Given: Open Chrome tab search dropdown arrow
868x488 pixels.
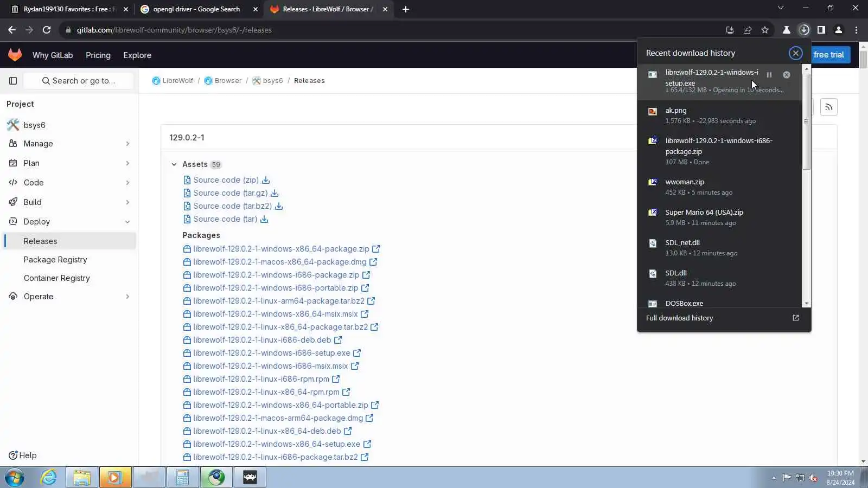Looking at the screenshot, I should 780,8.
